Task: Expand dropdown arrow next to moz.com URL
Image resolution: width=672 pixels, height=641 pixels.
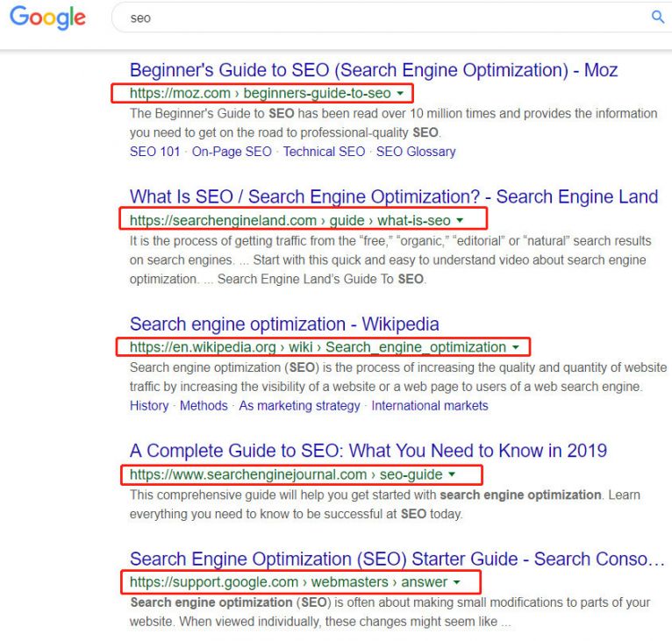Action: (400, 93)
